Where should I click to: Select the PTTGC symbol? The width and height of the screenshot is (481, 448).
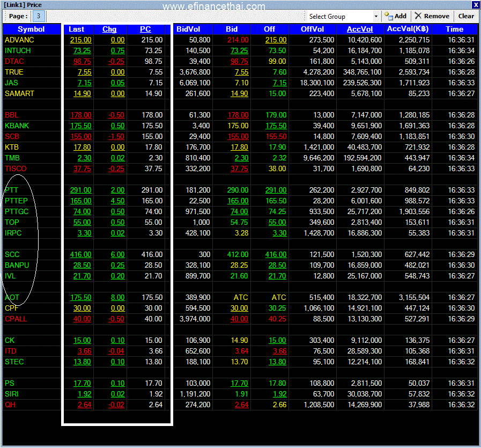pyautogui.click(x=17, y=212)
